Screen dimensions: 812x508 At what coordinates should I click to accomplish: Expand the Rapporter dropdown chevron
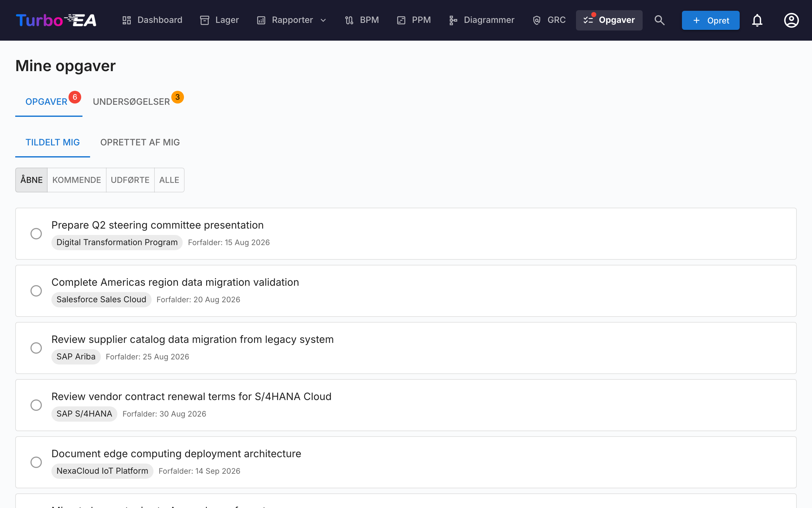323,20
